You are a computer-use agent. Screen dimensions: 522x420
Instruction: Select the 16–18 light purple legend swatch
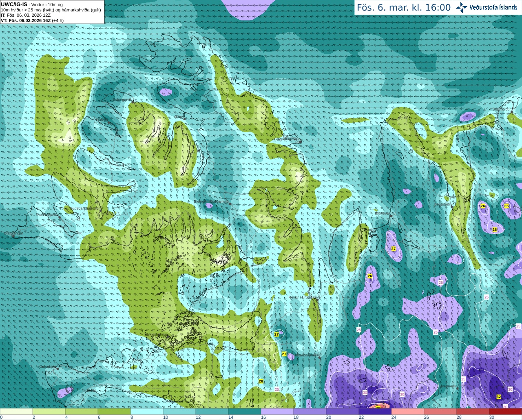pos(277,412)
